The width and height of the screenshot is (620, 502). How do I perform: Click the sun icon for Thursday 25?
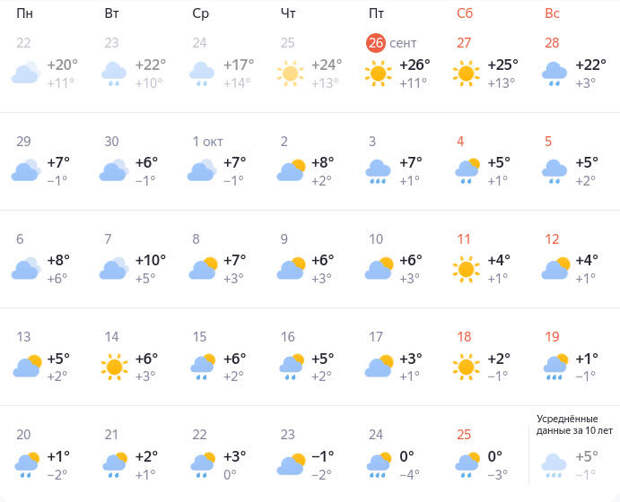point(290,73)
